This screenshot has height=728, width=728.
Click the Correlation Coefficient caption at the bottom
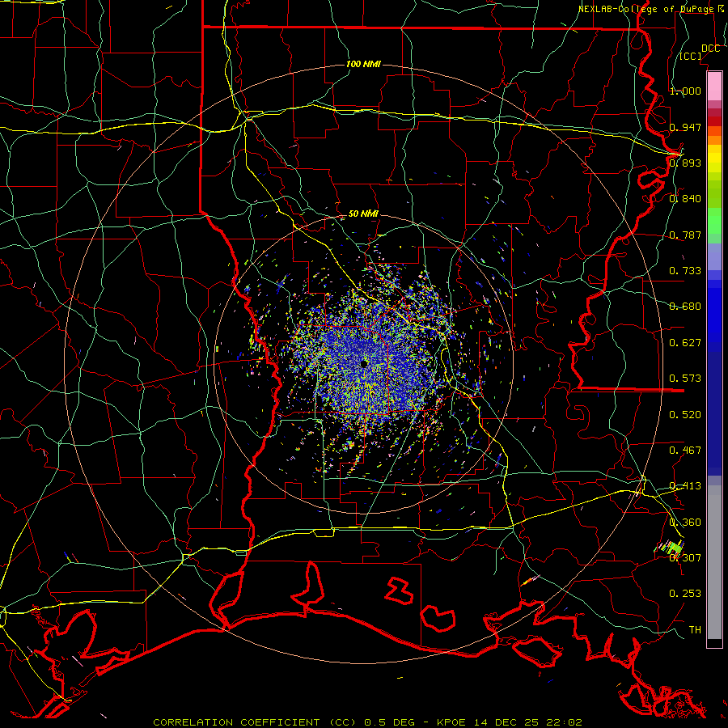click(367, 722)
